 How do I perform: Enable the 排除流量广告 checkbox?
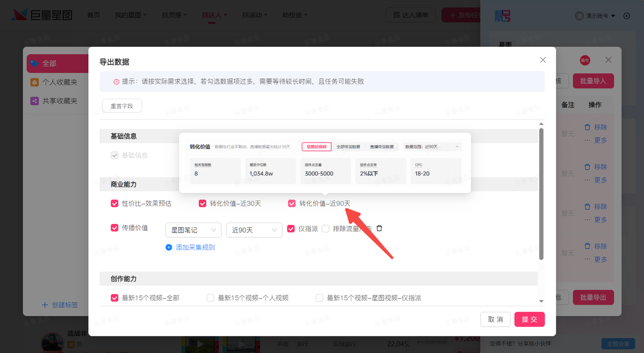(x=326, y=229)
